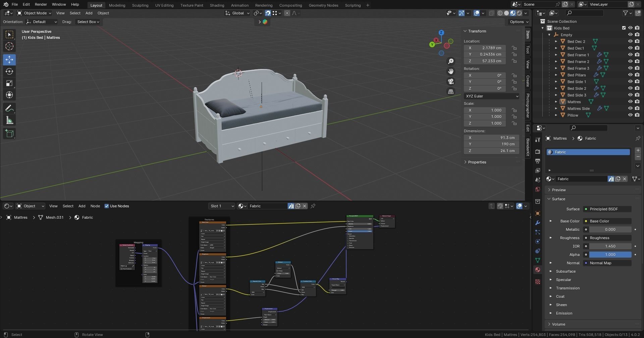Viewport: 644px width, 338px height.
Task: Adjust the Alpha slider
Action: [610, 255]
